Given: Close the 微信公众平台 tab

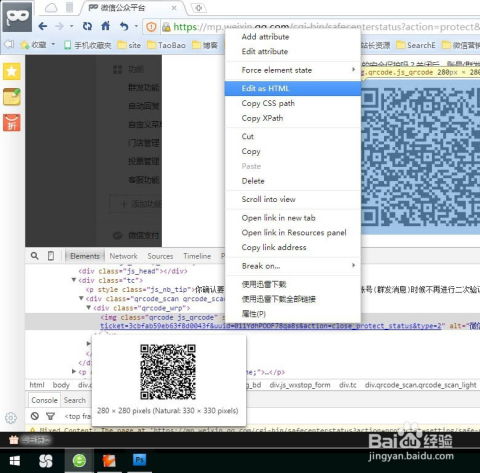Looking at the screenshot, I should pos(174,8).
